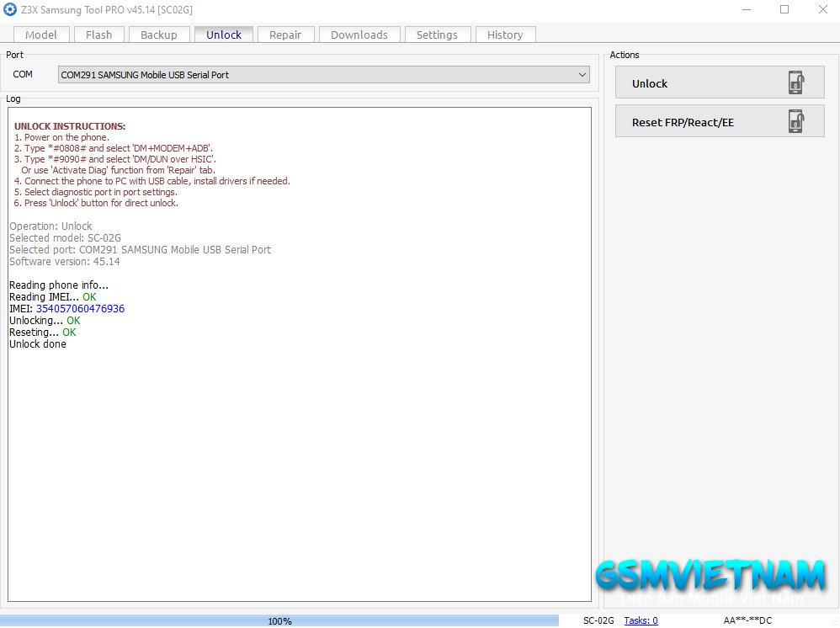Click the 'Reseting... OK' log line
The width and height of the screenshot is (840, 628).
click(x=42, y=333)
